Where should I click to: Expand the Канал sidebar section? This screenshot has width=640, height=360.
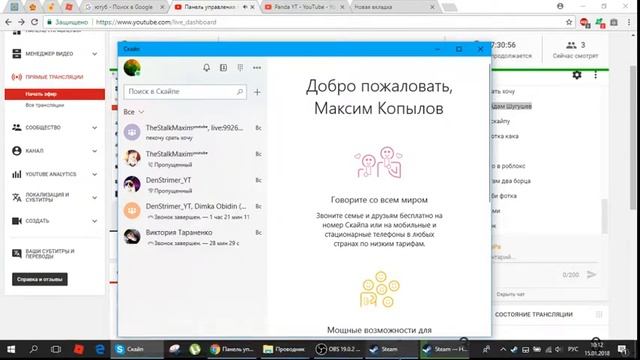[95, 151]
